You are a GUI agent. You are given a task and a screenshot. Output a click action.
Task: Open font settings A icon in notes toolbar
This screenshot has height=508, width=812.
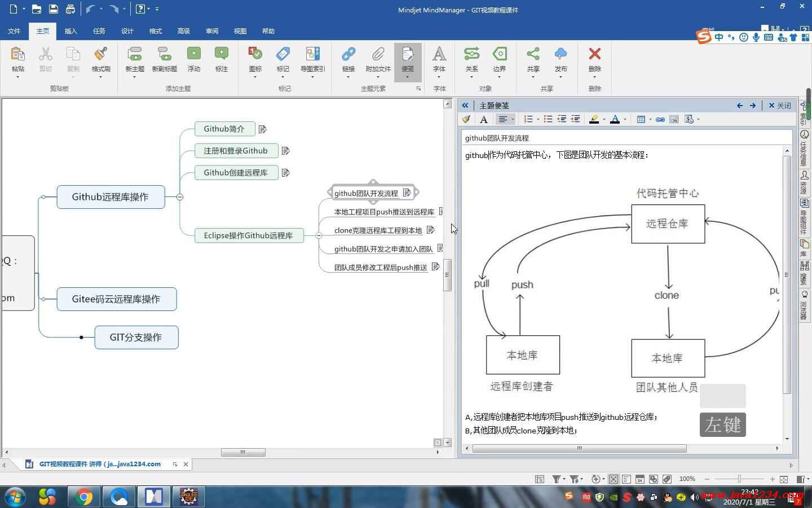484,119
